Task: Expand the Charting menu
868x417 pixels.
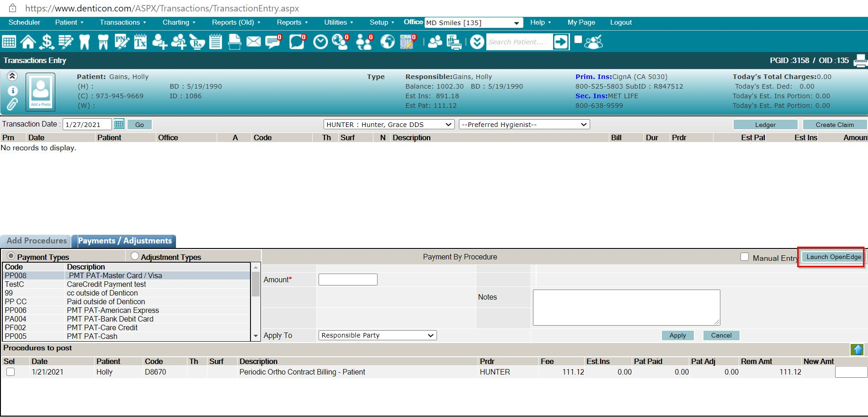Action: click(179, 22)
